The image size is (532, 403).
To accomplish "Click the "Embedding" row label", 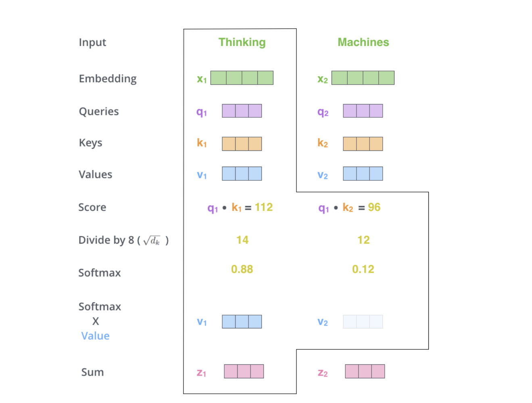I will point(108,79).
